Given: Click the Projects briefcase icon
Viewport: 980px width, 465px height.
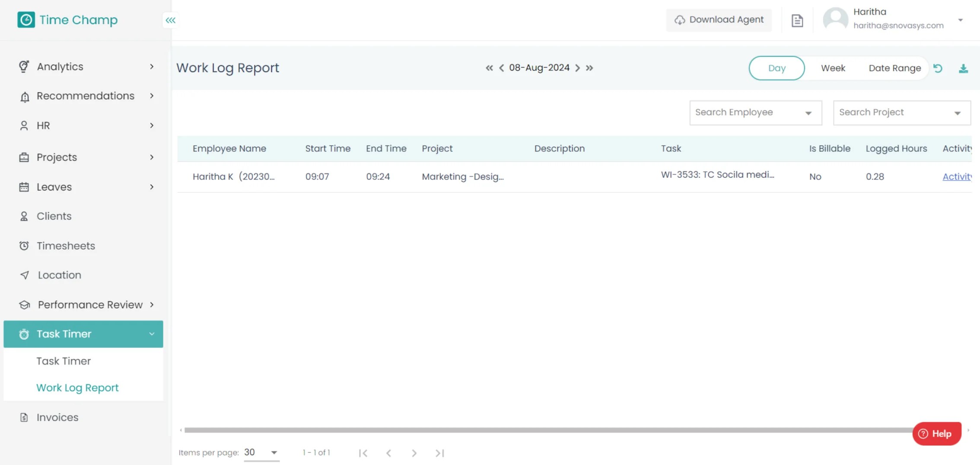Looking at the screenshot, I should pyautogui.click(x=24, y=157).
